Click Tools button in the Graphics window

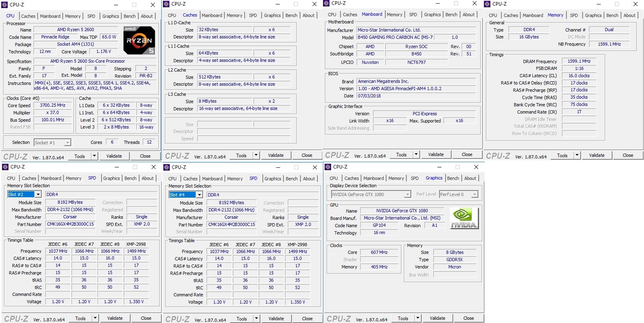[x=403, y=318]
